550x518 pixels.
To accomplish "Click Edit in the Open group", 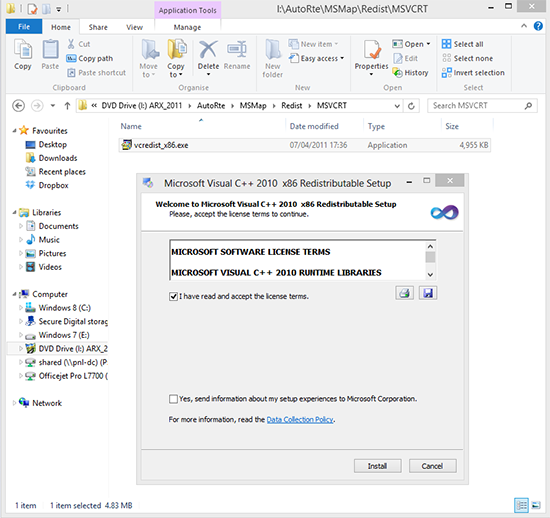I will coord(406,58).
